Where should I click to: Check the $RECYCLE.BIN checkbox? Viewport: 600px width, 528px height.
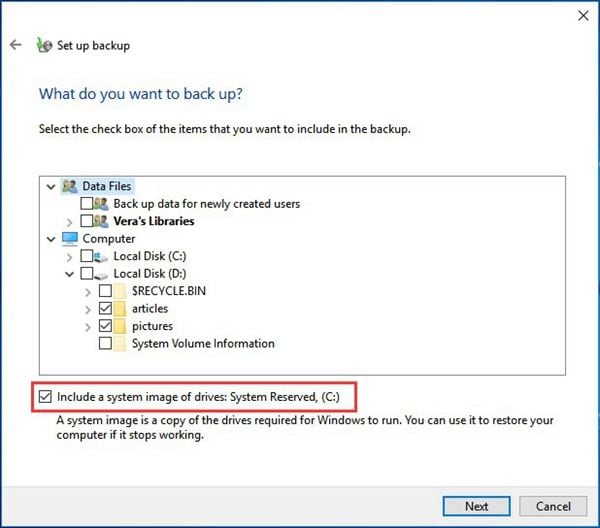click(x=105, y=291)
